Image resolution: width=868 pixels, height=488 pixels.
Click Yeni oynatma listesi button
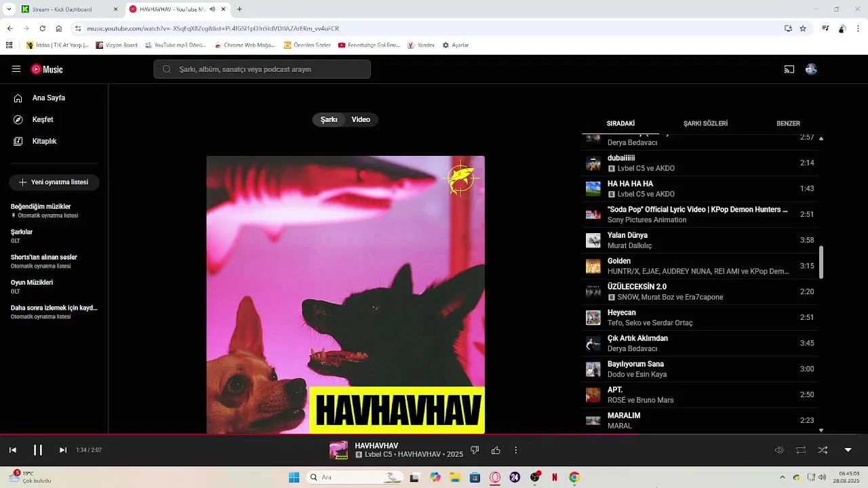click(54, 182)
